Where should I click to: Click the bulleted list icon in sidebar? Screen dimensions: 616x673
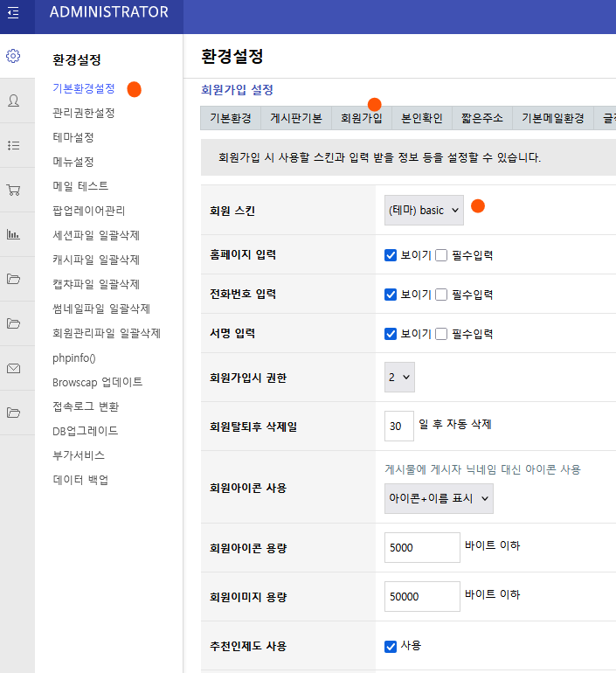[13, 145]
